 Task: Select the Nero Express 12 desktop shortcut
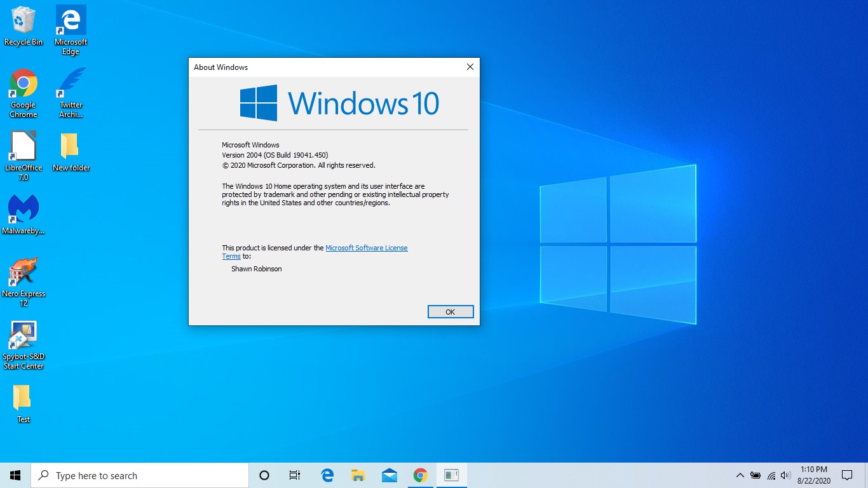tap(24, 282)
